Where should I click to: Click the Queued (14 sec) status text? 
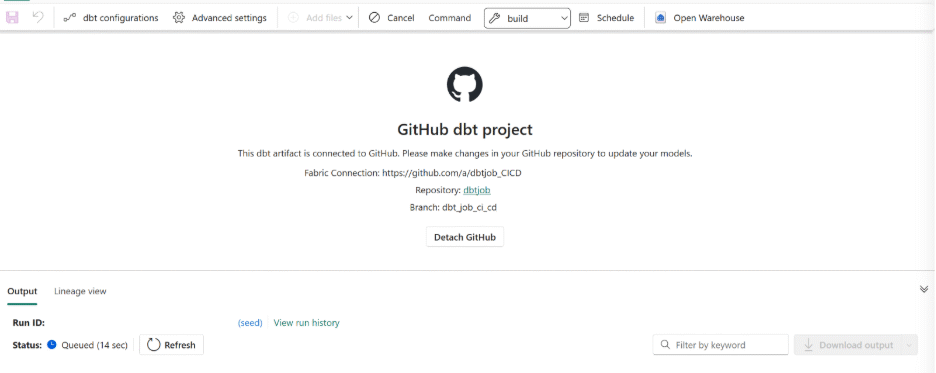tap(94, 345)
